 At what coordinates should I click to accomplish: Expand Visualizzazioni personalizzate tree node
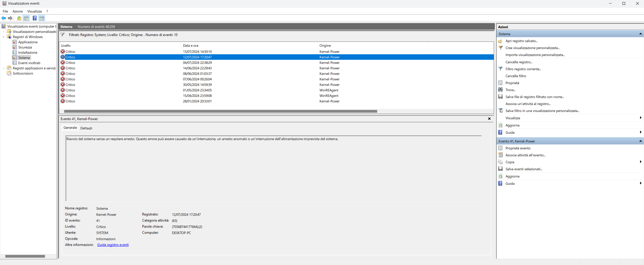click(3, 32)
